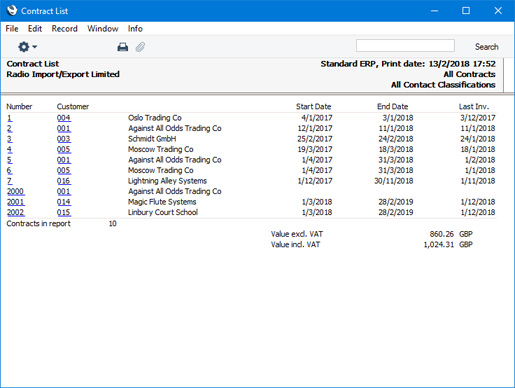Select the Lightning Alley Systems name
The height and width of the screenshot is (388, 515).
click(x=167, y=181)
